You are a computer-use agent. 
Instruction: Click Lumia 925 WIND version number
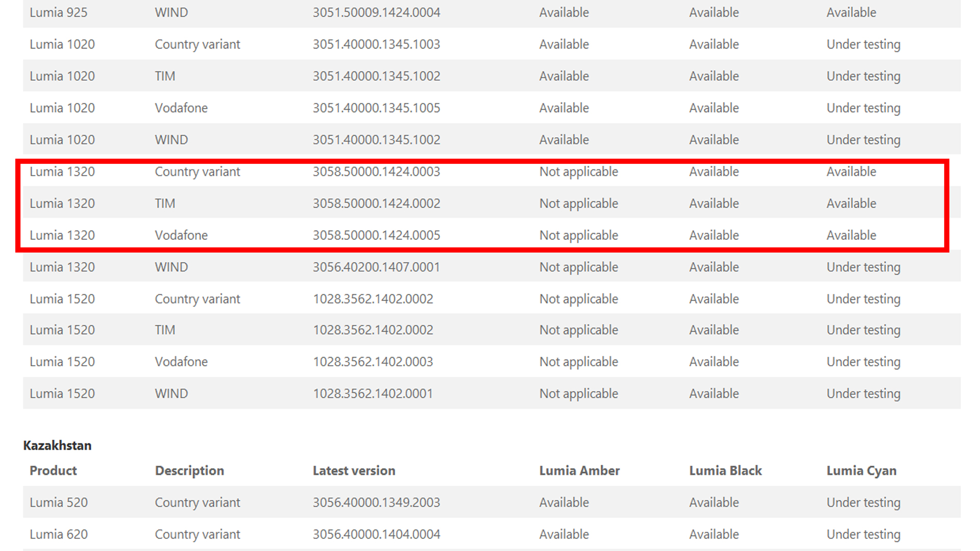pyautogui.click(x=376, y=13)
